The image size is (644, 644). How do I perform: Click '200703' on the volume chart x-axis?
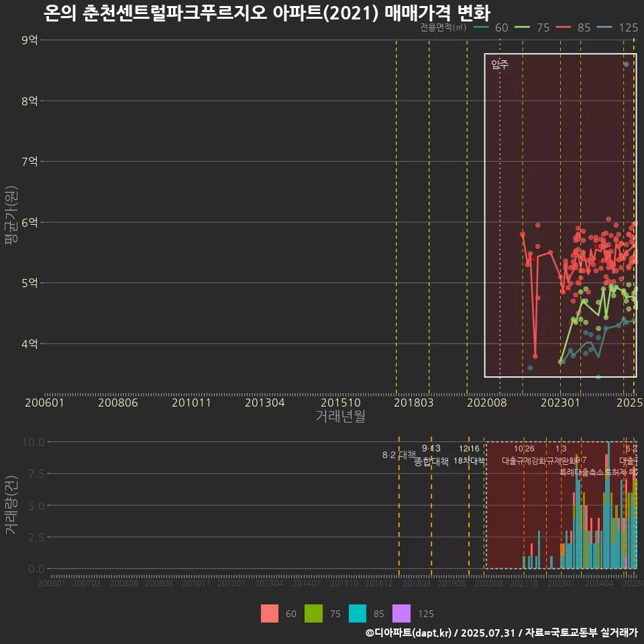[x=87, y=583]
